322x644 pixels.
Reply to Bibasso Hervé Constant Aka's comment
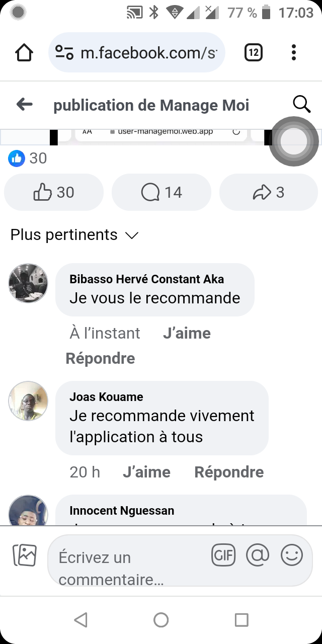click(x=100, y=358)
